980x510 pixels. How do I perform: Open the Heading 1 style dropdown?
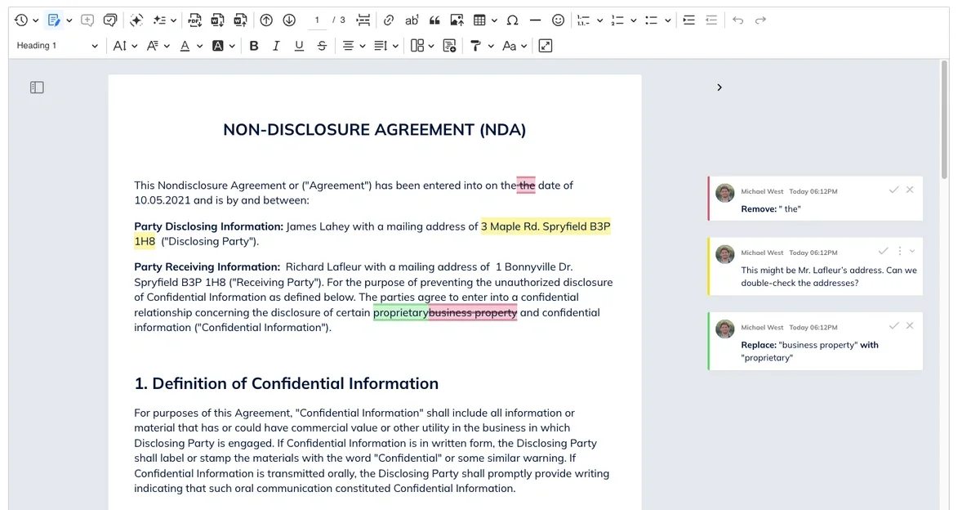(57, 47)
